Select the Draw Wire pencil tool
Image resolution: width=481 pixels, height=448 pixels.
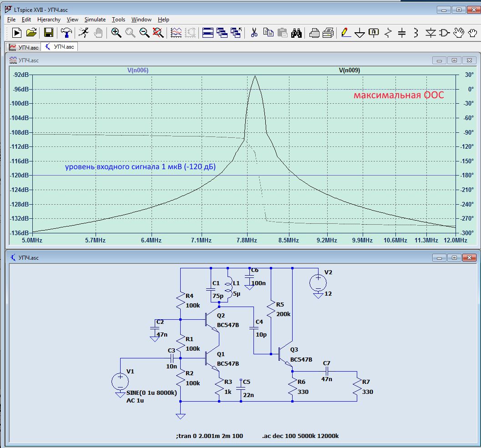click(x=346, y=32)
